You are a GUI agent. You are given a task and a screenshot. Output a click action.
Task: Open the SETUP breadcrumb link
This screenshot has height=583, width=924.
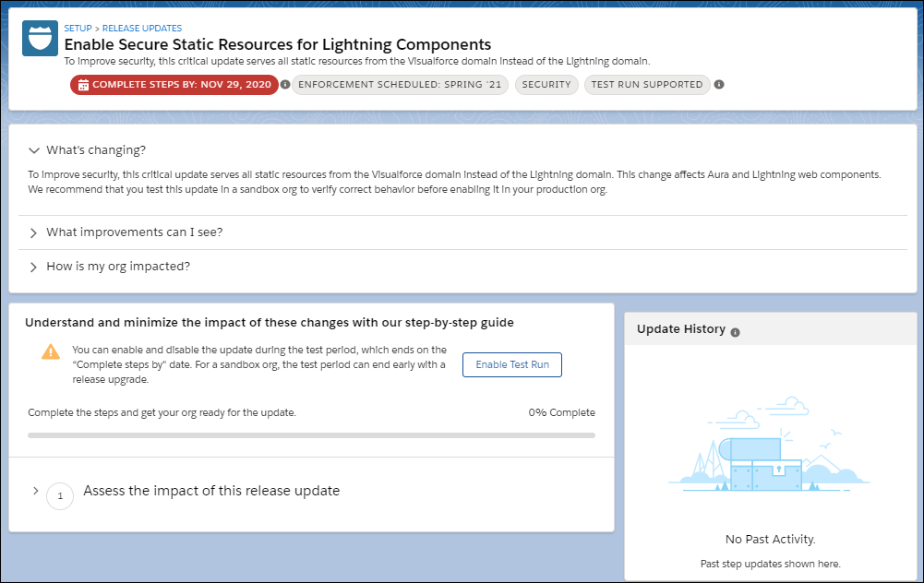78,29
